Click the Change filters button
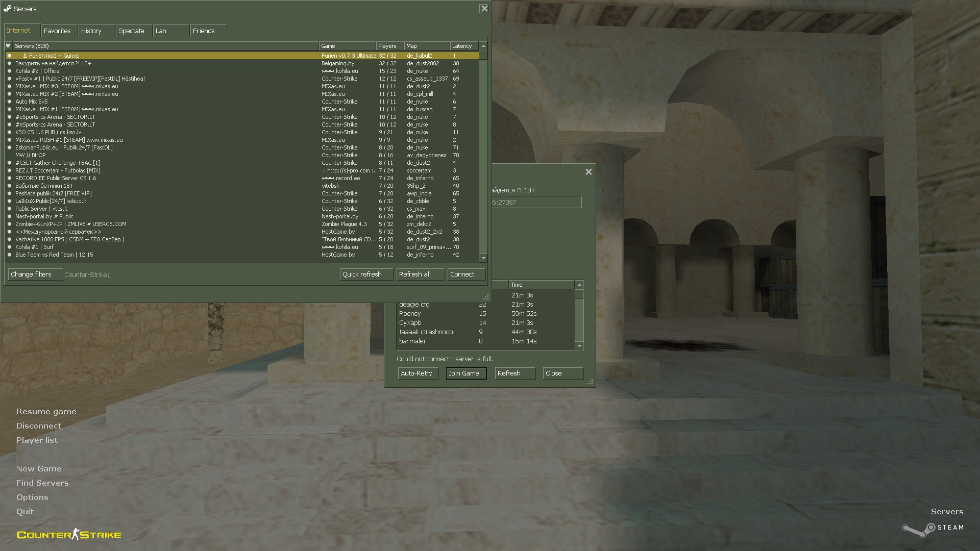 pos(35,274)
